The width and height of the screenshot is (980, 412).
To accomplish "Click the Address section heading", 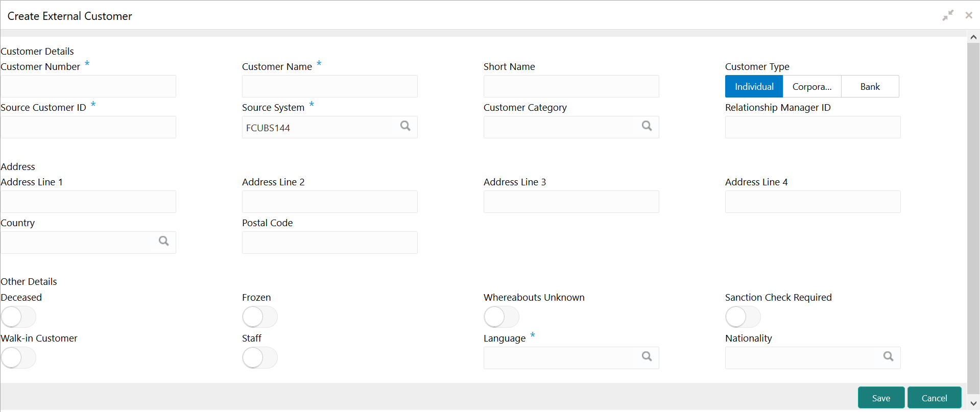I will (18, 166).
